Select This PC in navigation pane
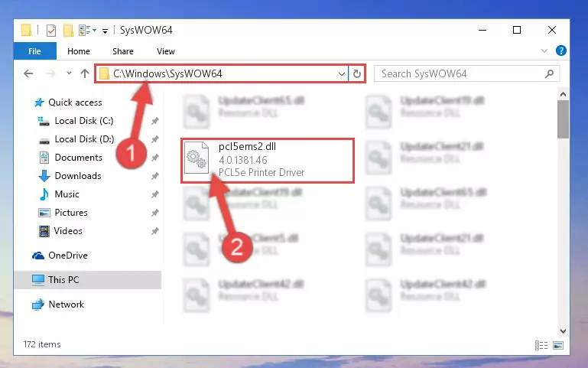This screenshot has height=368, width=588. pos(88,280)
